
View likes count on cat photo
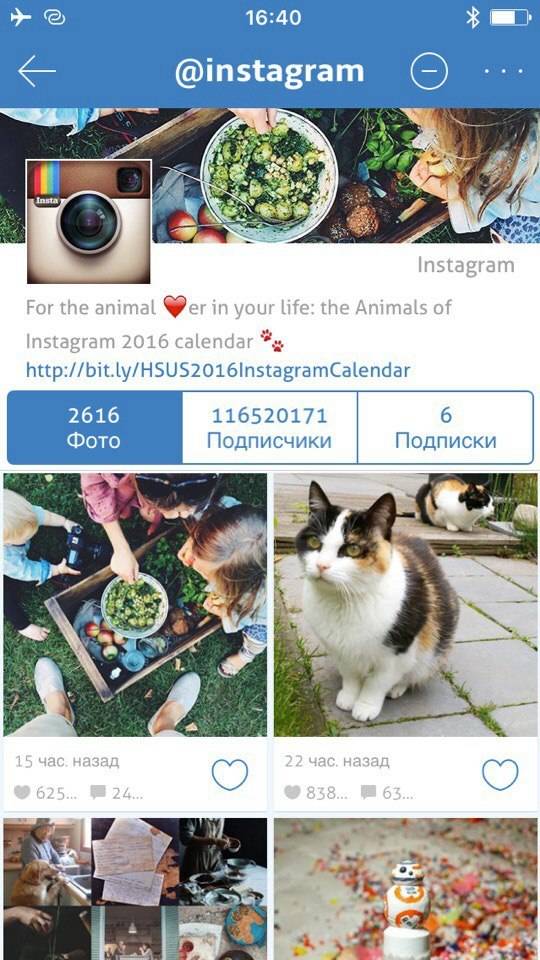click(x=316, y=793)
